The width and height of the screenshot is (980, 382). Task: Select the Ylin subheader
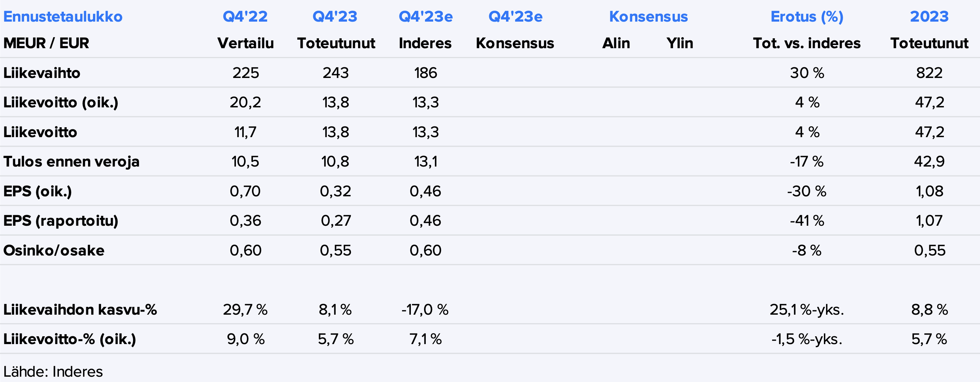[x=679, y=43]
